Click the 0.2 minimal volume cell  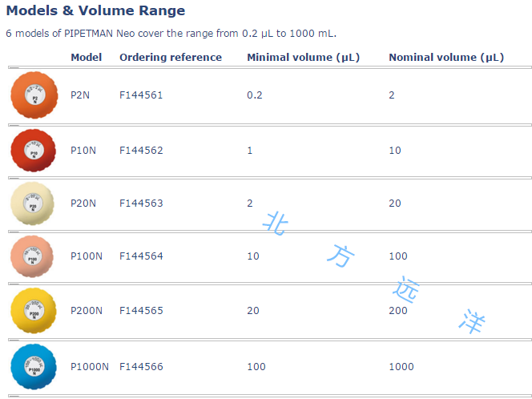click(255, 95)
